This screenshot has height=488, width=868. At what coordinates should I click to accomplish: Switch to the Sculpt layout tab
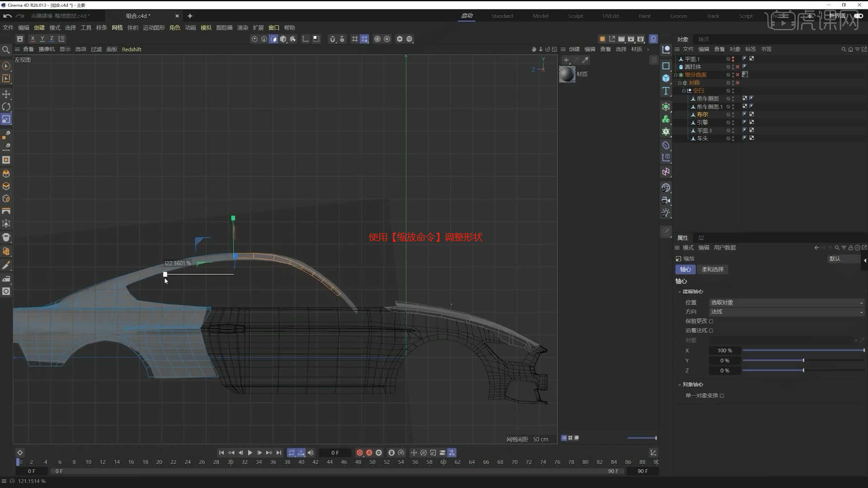[x=576, y=16]
